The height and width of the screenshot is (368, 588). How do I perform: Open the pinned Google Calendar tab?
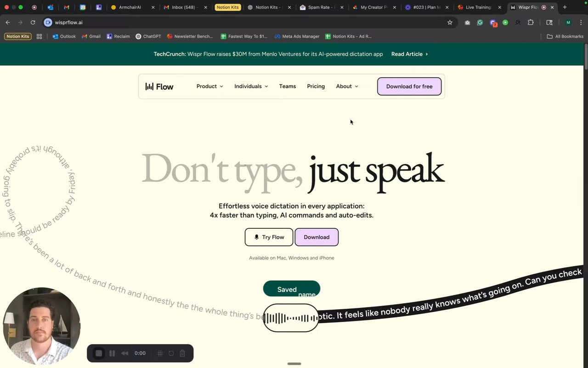83,7
